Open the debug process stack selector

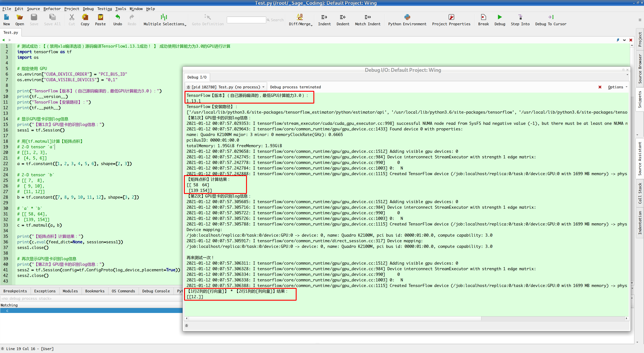coord(91,298)
